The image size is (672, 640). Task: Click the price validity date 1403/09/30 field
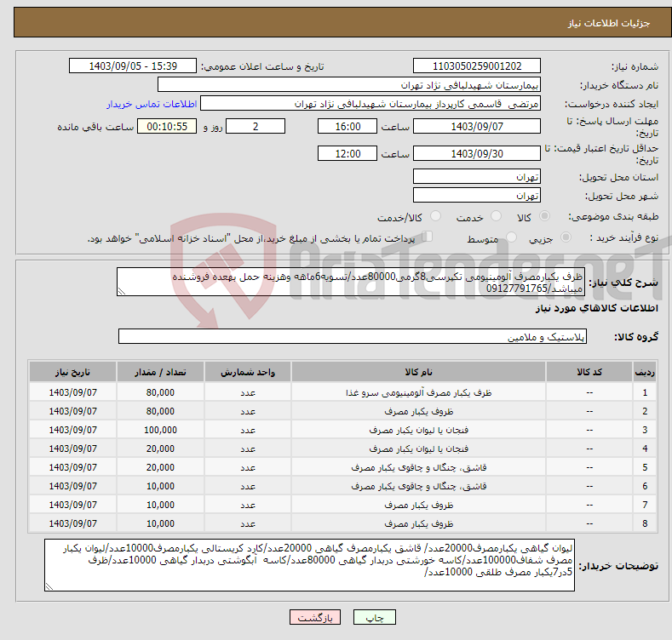point(477,153)
